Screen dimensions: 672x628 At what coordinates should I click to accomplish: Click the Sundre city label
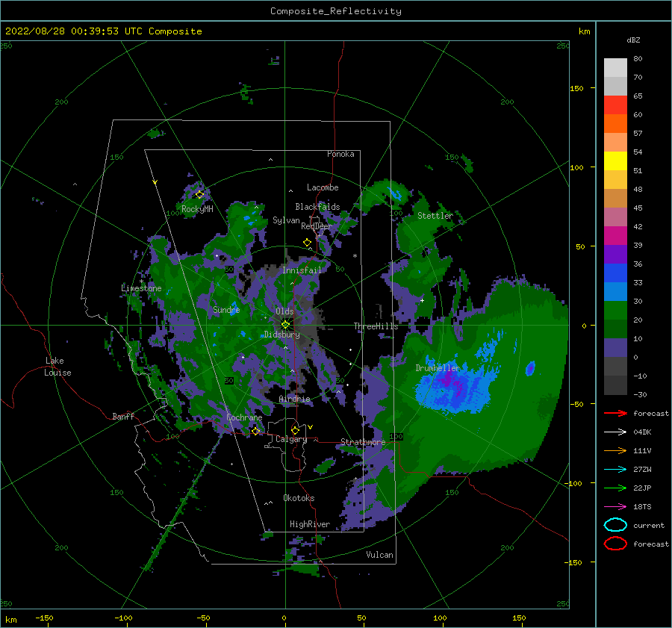(226, 309)
